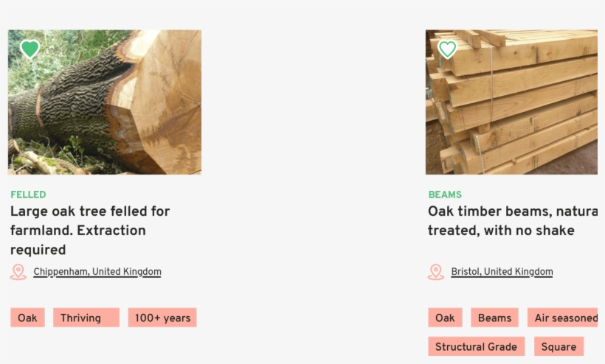This screenshot has width=605, height=364.
Task: Click the Beams tag
Action: [x=494, y=318]
